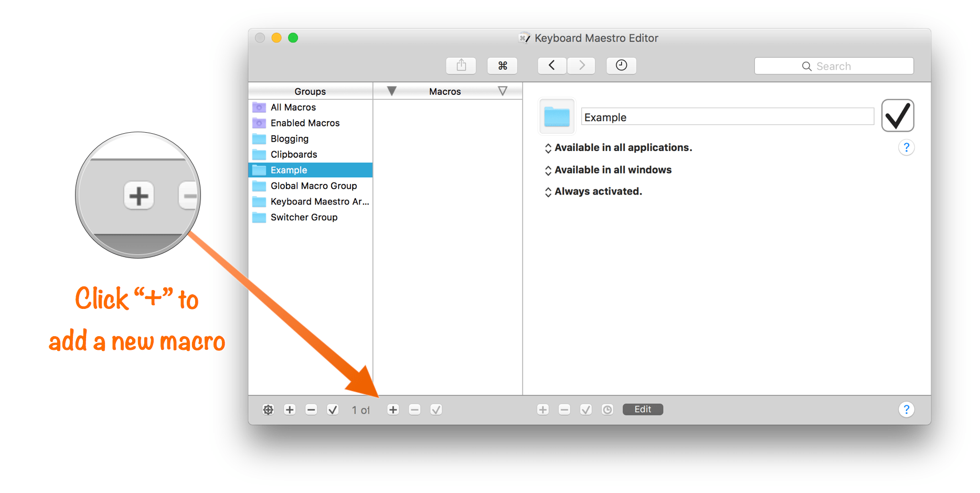Image resolution: width=980 pixels, height=493 pixels.
Task: Toggle the large Example group enabled checkbox
Action: (898, 115)
